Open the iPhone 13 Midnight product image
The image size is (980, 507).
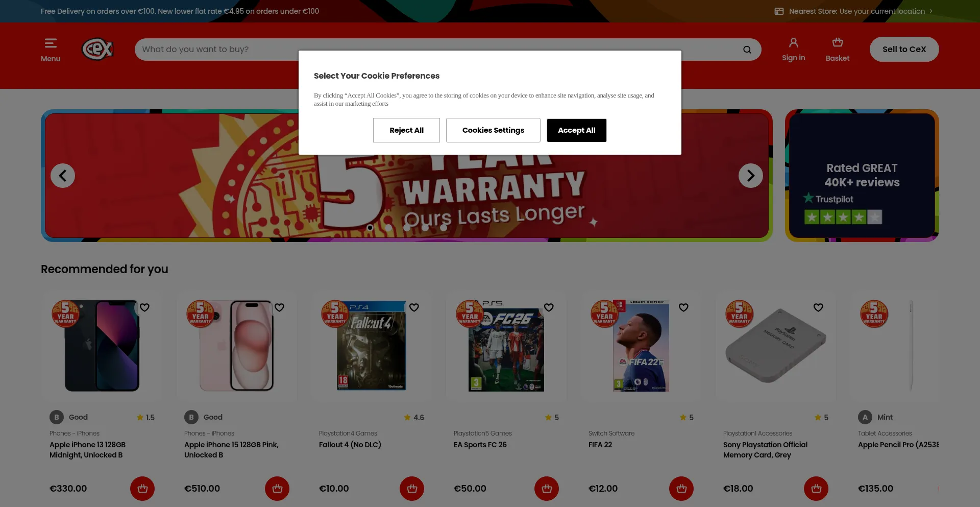(x=102, y=346)
